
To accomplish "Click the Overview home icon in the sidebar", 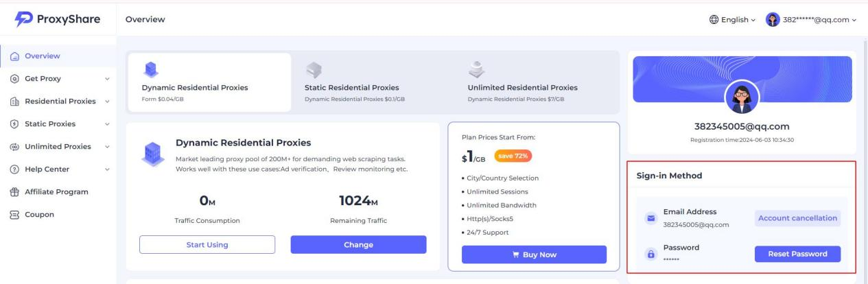I will point(14,56).
